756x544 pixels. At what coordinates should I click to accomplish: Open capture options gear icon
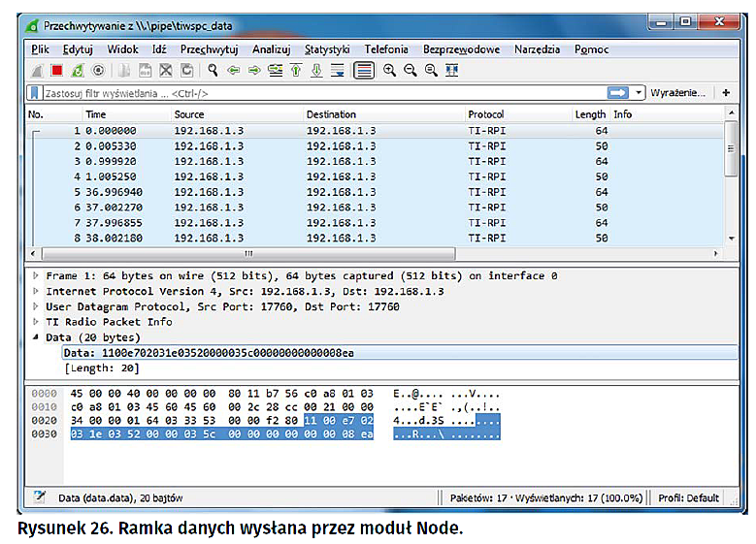[x=98, y=70]
